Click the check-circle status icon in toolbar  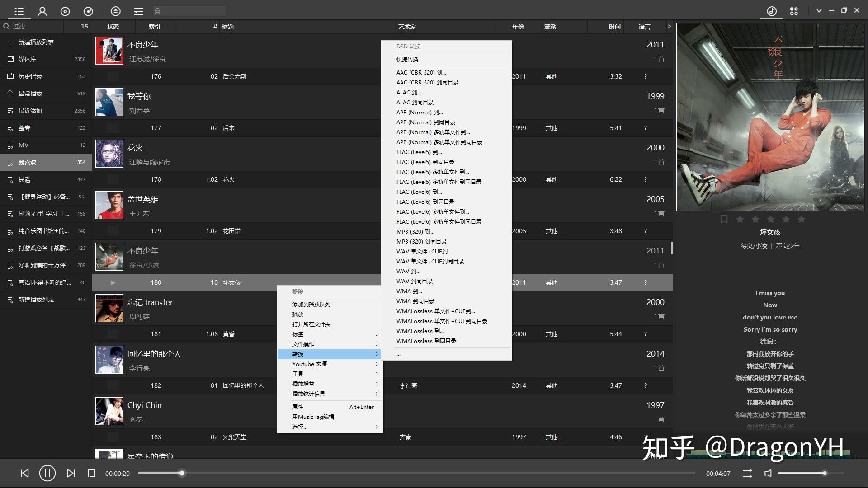89,11
